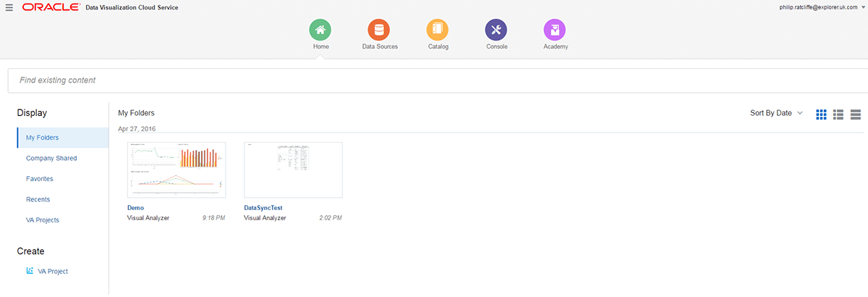Screen dimensions: 868x297
Task: Select My Folders in Display panel
Action: 62,138
